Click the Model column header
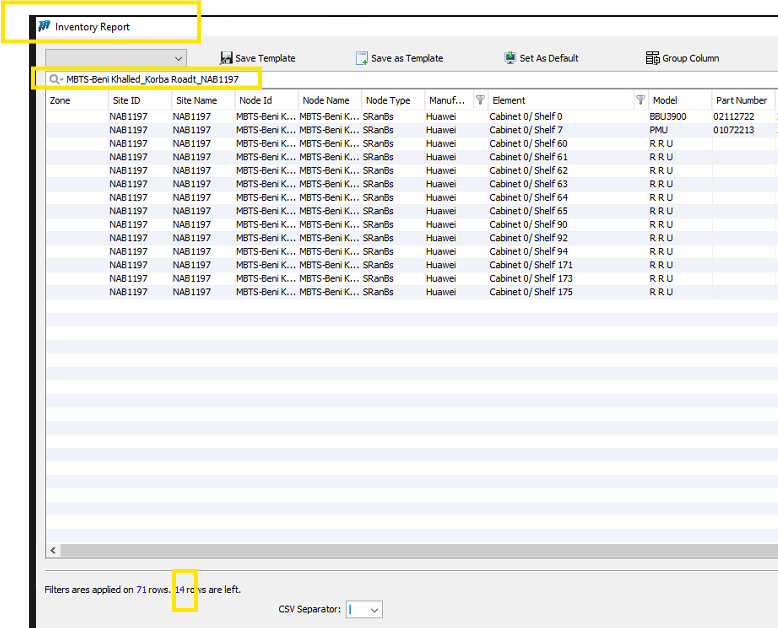The image size is (778, 628). coord(665,101)
